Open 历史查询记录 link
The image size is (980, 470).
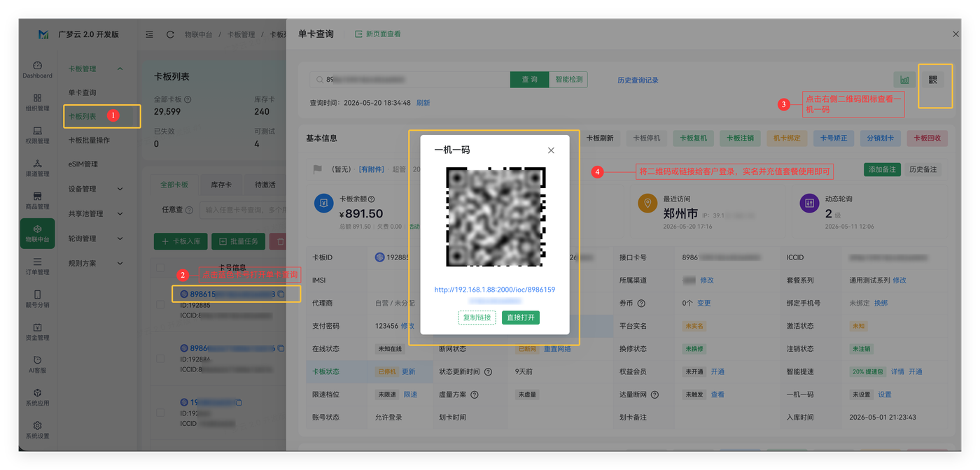(x=638, y=80)
